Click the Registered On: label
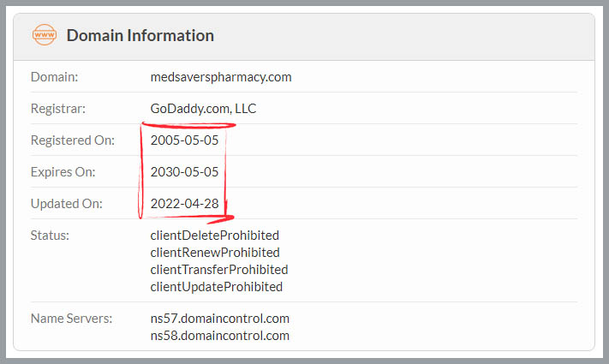 click(73, 140)
